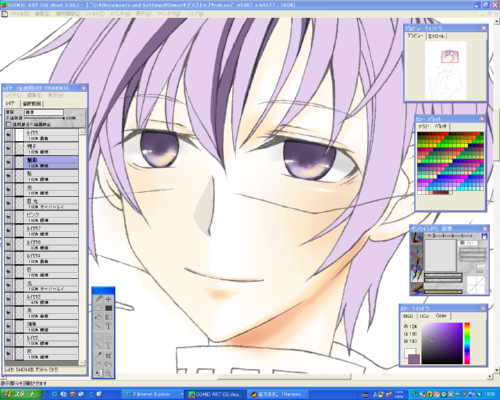Switch to selection range tab in layer panel
The height and width of the screenshot is (400, 500).
coord(32,104)
